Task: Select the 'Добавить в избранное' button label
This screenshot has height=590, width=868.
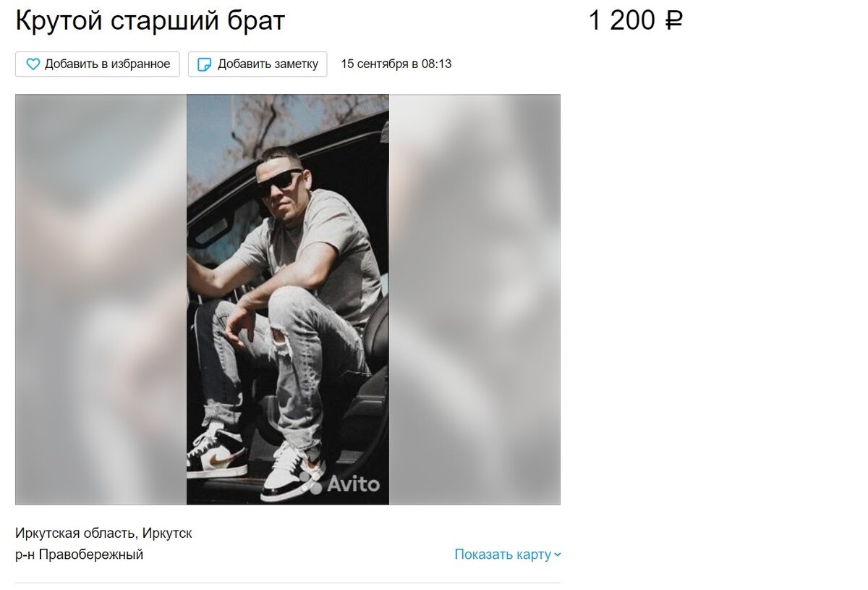Action: (107, 64)
